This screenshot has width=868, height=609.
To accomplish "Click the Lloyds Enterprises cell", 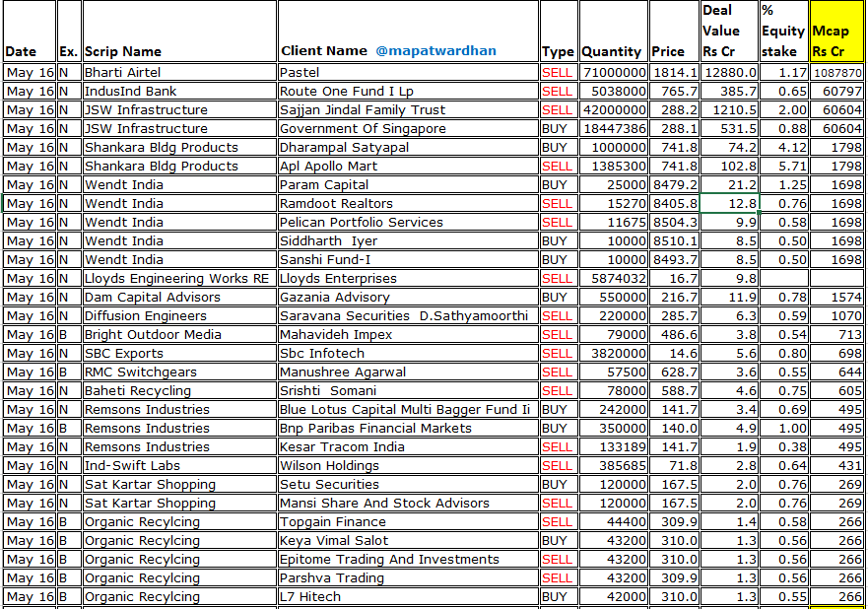I will (408, 279).
